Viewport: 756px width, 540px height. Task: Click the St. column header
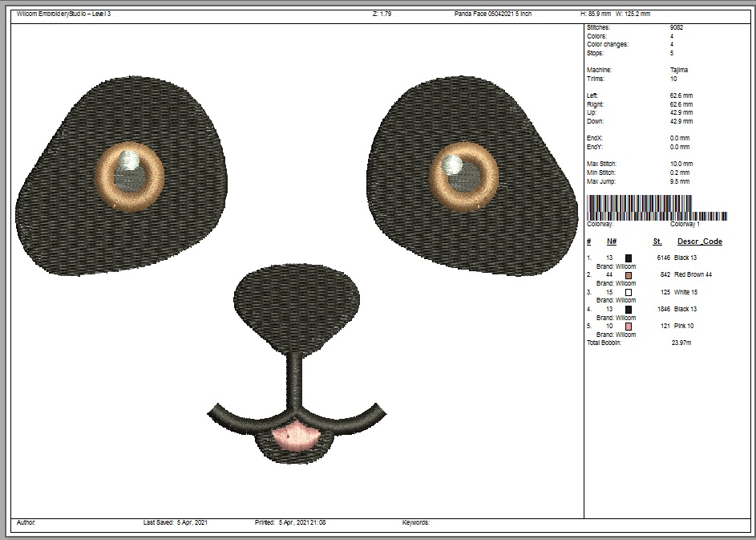(x=657, y=242)
